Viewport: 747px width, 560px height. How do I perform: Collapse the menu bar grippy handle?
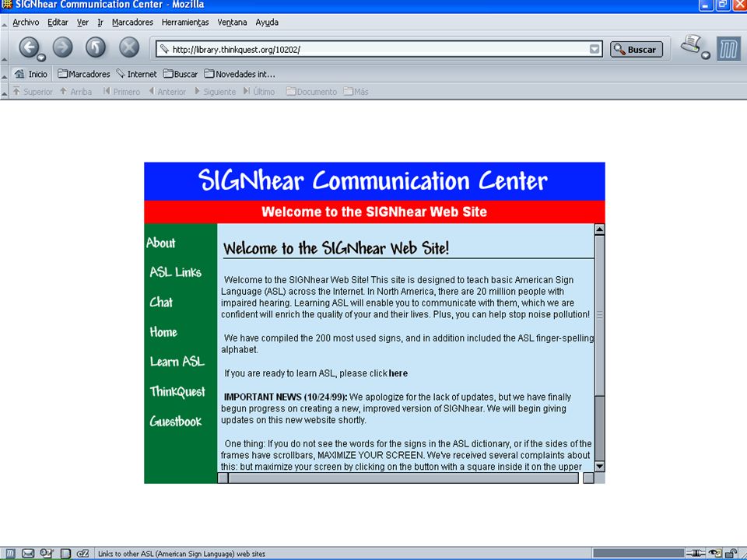point(5,23)
